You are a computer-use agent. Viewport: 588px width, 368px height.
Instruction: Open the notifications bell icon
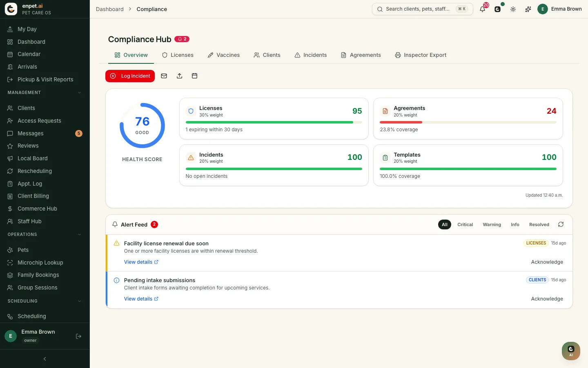[483, 9]
